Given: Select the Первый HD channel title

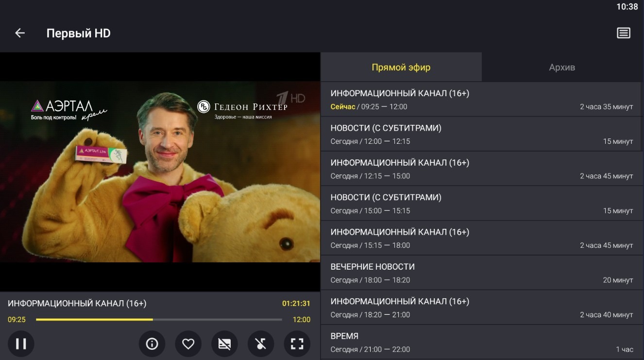Looking at the screenshot, I should coord(78,33).
